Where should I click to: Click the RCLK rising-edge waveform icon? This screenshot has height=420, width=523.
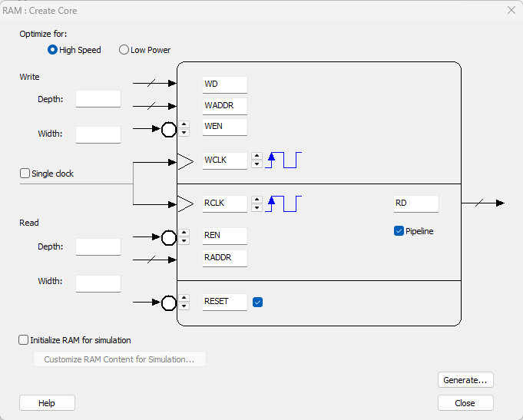pos(283,203)
